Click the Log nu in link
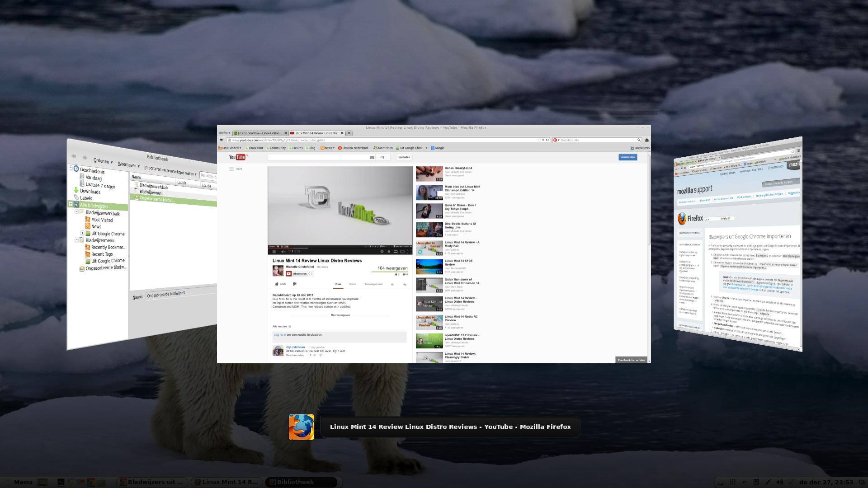This screenshot has width=868, height=488. click(280, 335)
